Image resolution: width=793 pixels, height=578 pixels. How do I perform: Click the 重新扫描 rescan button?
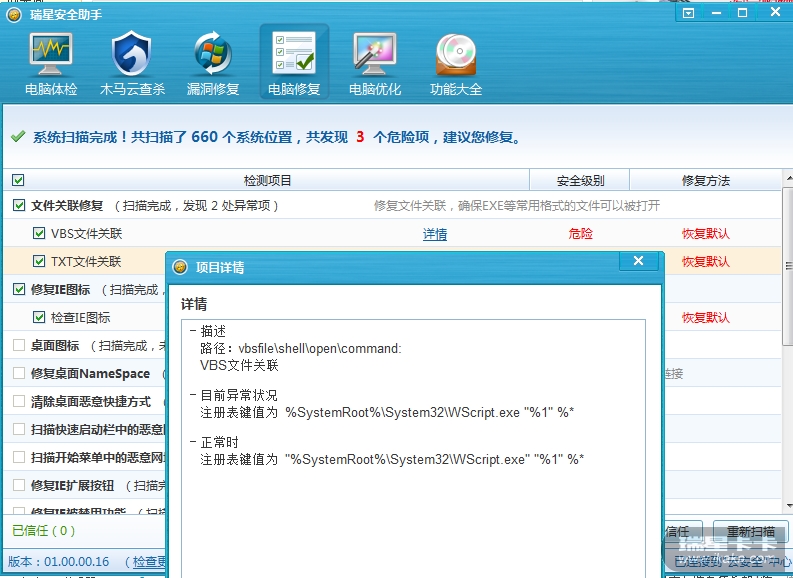(751, 531)
